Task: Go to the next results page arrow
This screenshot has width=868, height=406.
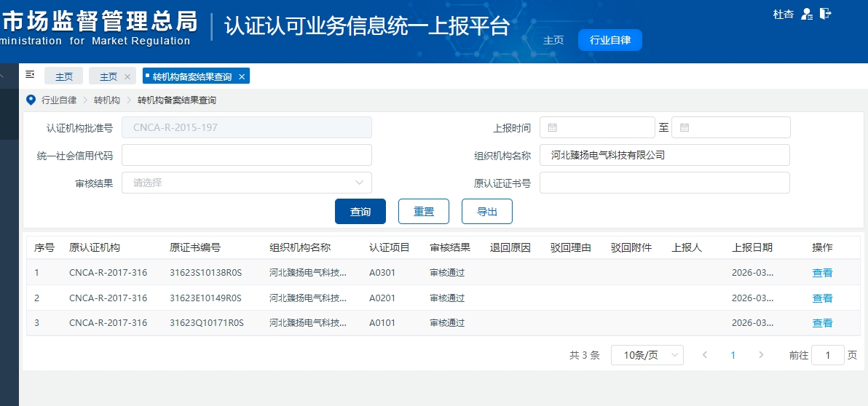Action: pyautogui.click(x=761, y=355)
